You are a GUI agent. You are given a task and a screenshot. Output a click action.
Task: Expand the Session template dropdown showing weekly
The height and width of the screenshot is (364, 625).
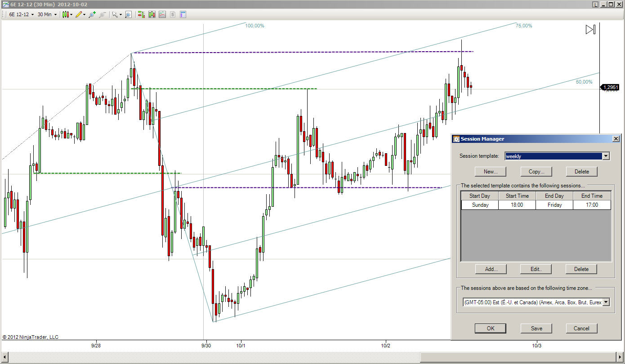606,156
